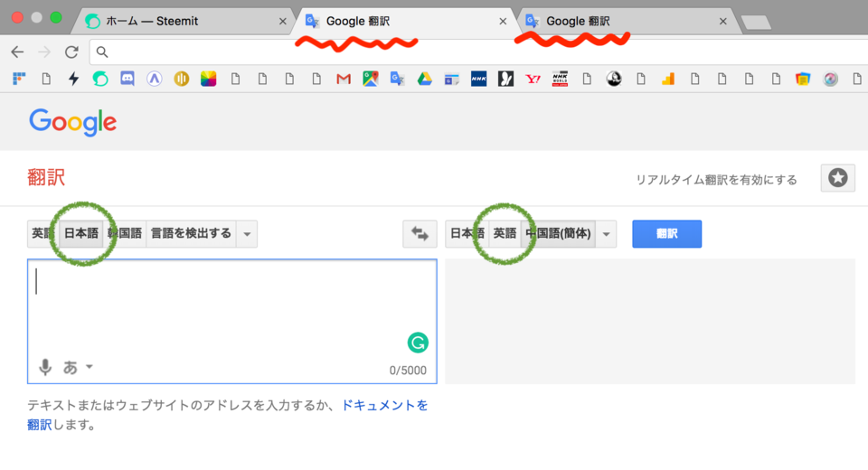Open the Gmail bookmark

(x=344, y=80)
